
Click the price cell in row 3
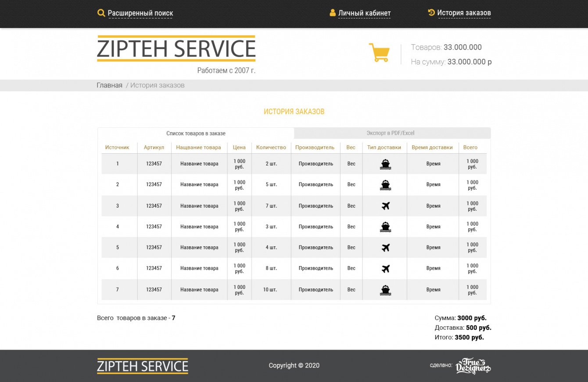[239, 206]
